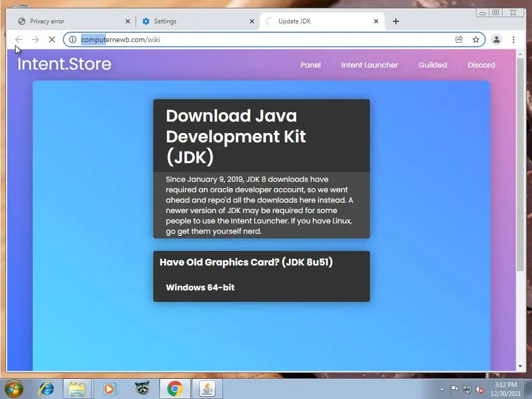The image size is (532, 399).
Task: Click the scrollbar up arrow
Action: [521, 54]
